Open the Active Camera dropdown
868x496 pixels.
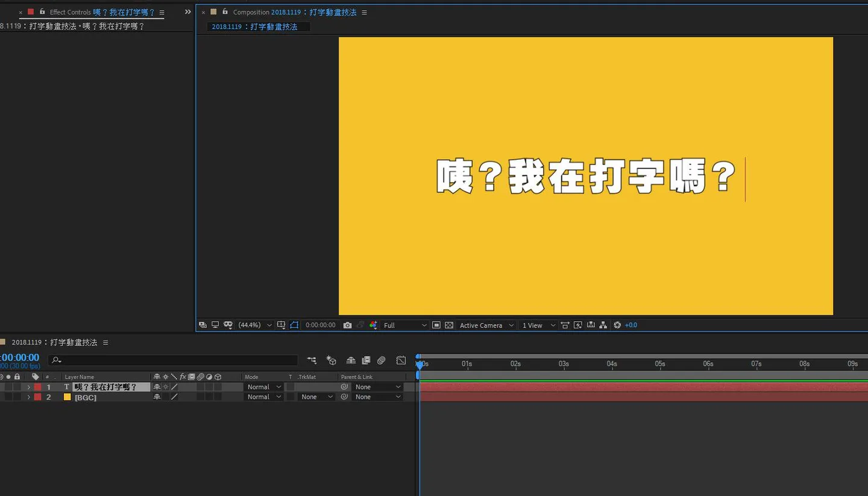[486, 325]
